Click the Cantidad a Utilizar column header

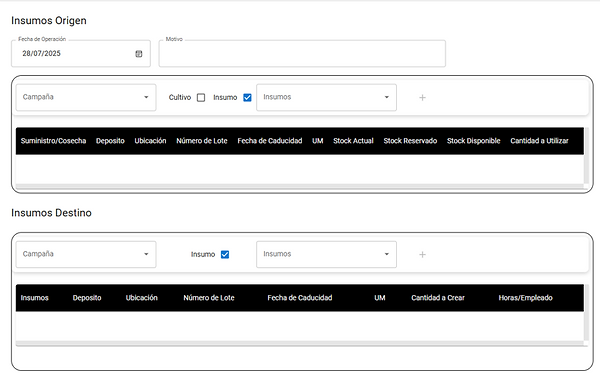click(x=539, y=141)
